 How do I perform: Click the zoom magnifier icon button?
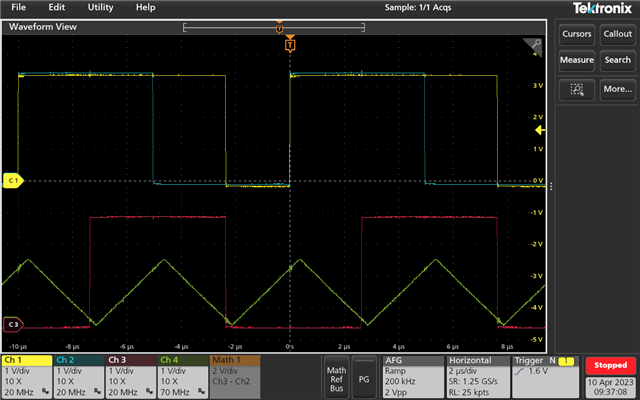[x=576, y=89]
